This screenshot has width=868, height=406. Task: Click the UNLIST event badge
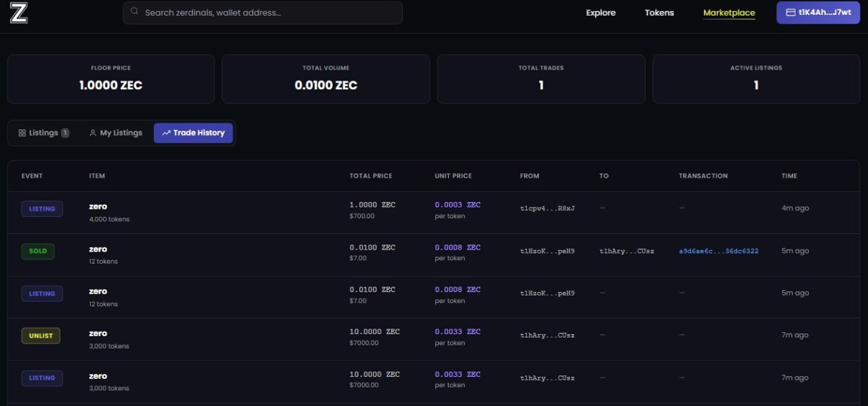click(x=41, y=336)
